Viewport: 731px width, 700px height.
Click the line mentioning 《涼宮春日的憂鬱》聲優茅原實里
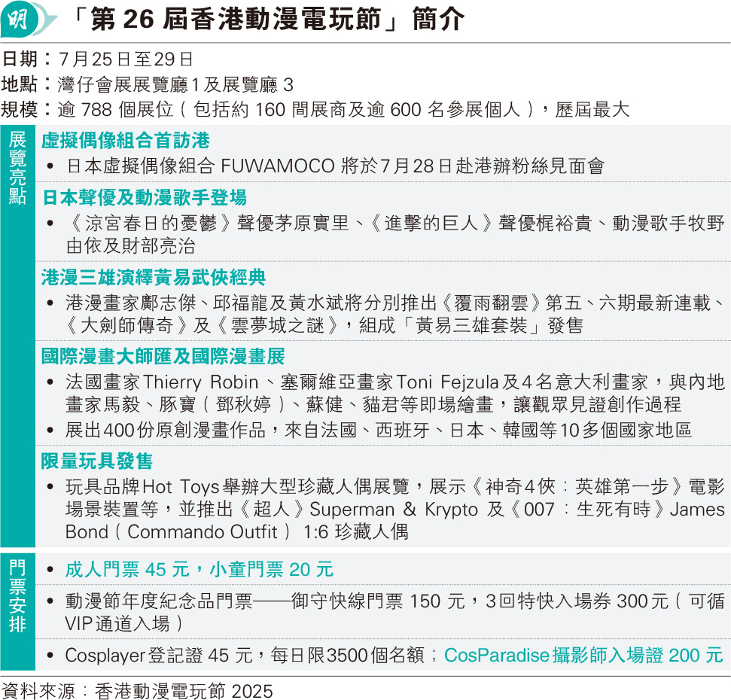pos(395,223)
